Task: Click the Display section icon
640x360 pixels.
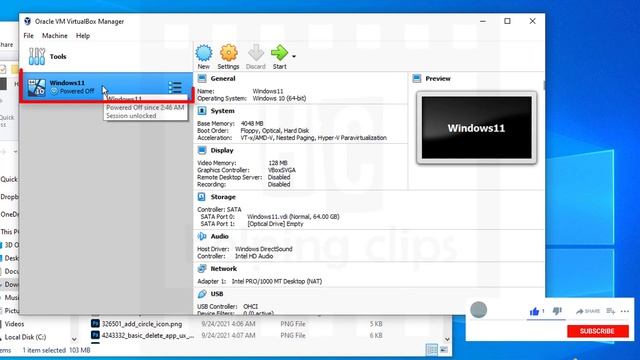Action: pos(202,150)
